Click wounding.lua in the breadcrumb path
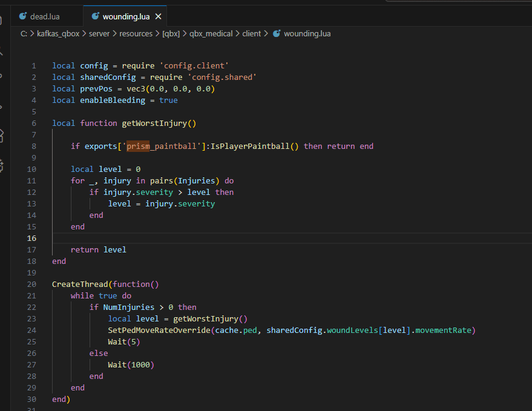Image resolution: width=532 pixels, height=411 pixels. tap(307, 34)
